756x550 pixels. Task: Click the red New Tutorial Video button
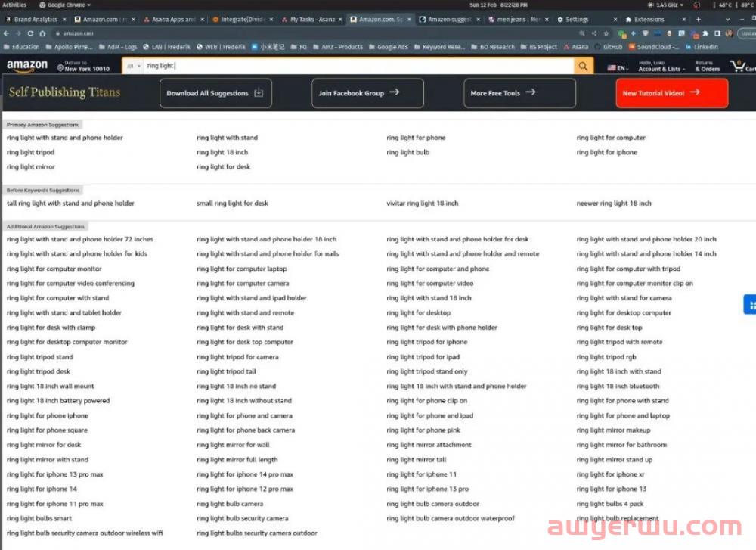[671, 93]
